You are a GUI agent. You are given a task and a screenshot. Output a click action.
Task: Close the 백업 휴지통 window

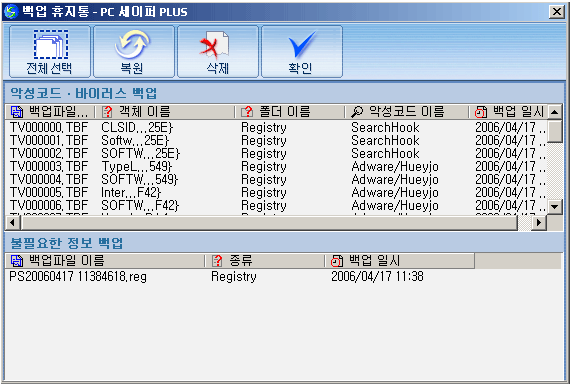point(556,12)
